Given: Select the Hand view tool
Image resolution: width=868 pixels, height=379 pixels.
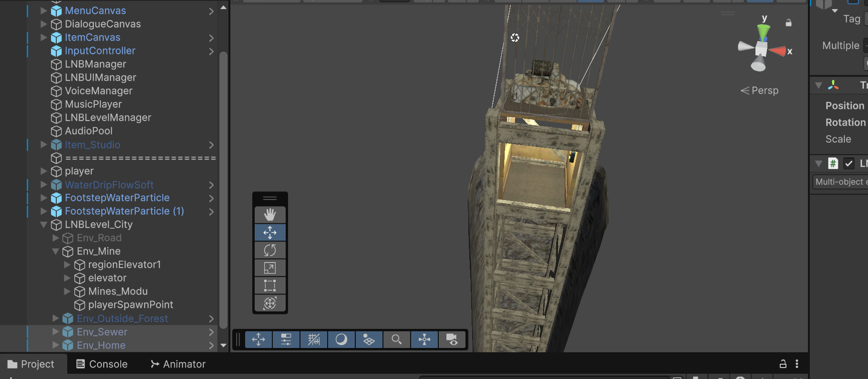Looking at the screenshot, I should click(x=270, y=215).
